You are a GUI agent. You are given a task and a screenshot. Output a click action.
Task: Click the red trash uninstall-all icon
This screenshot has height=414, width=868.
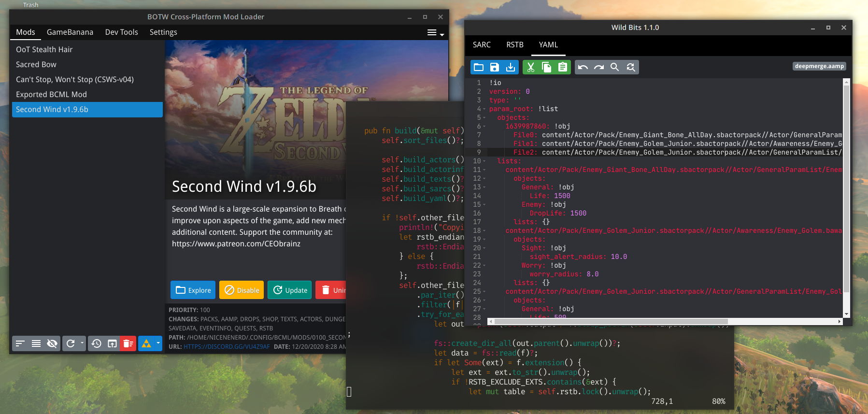(128, 343)
